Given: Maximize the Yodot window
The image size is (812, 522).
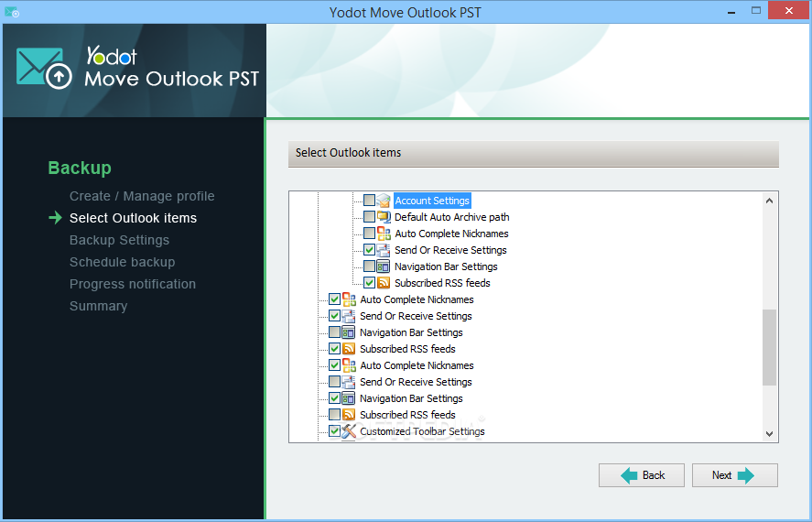Looking at the screenshot, I should (x=756, y=11).
